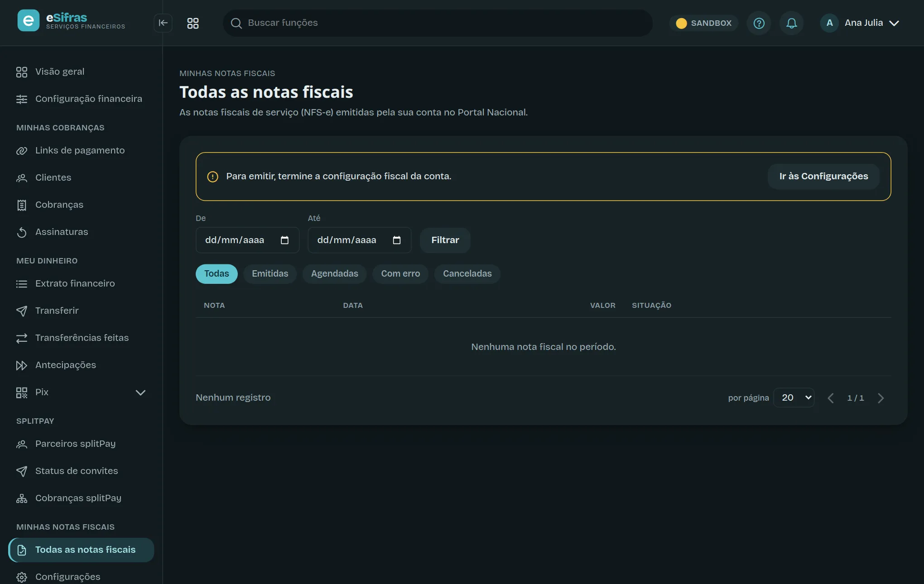Click the De date input field

[247, 240]
